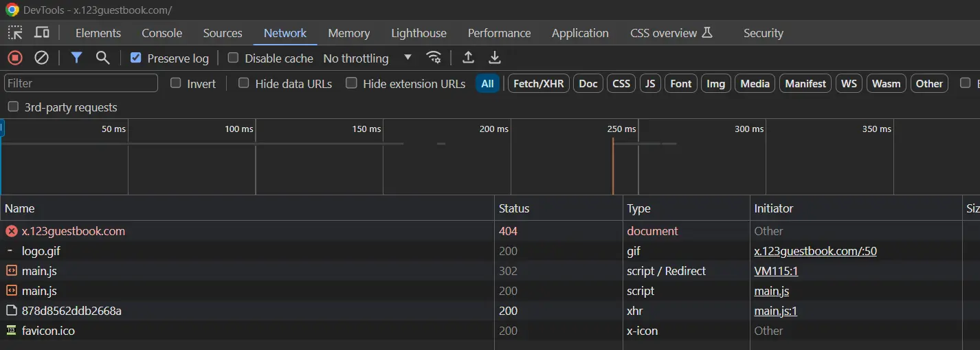Enable 3rd-party requests checkbox
This screenshot has height=350, width=980.
pos(12,107)
